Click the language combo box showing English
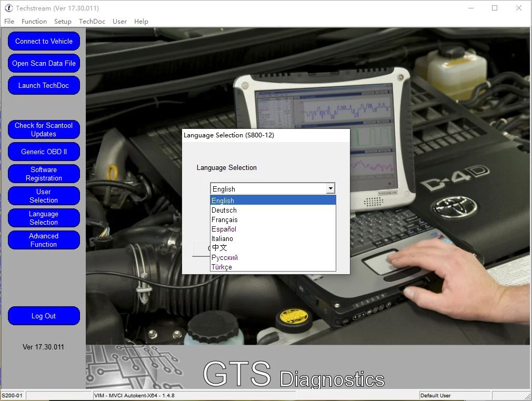The width and height of the screenshot is (532, 401). coord(273,188)
